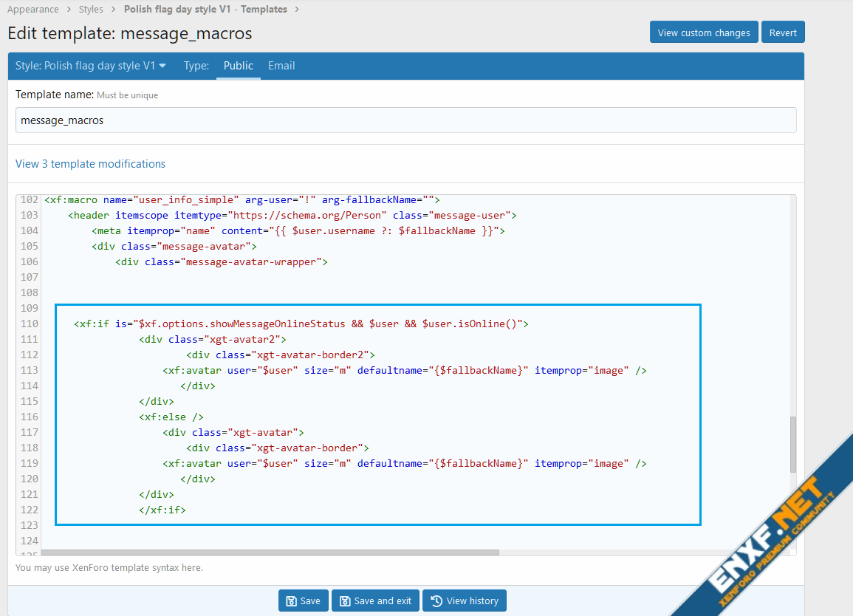Click the floppy disk icon on Save
853x616 pixels.
pos(291,601)
